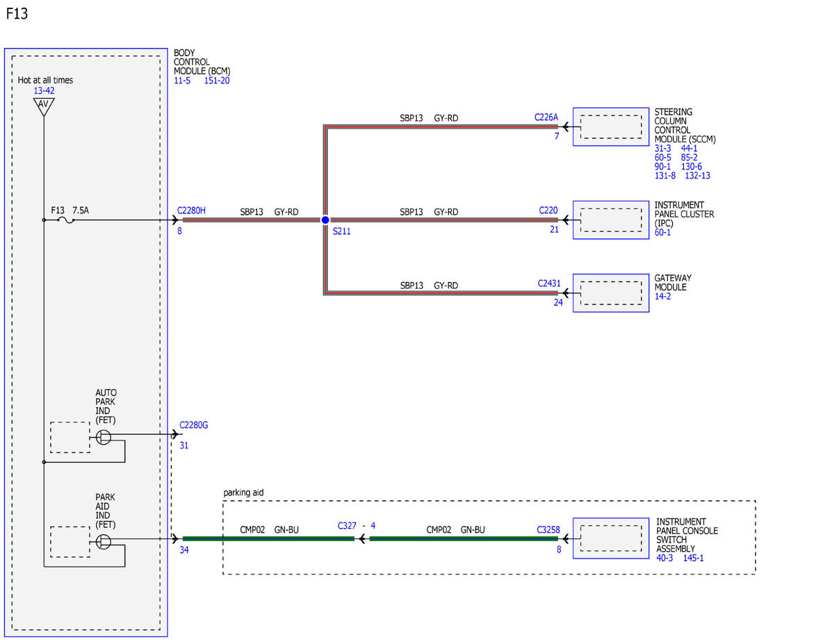
Task: Open connector C2280G link
Action: [x=193, y=424]
